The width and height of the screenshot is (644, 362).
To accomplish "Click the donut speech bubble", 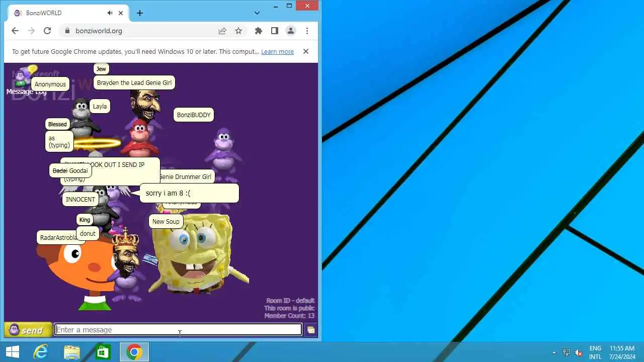I will coord(88,233).
